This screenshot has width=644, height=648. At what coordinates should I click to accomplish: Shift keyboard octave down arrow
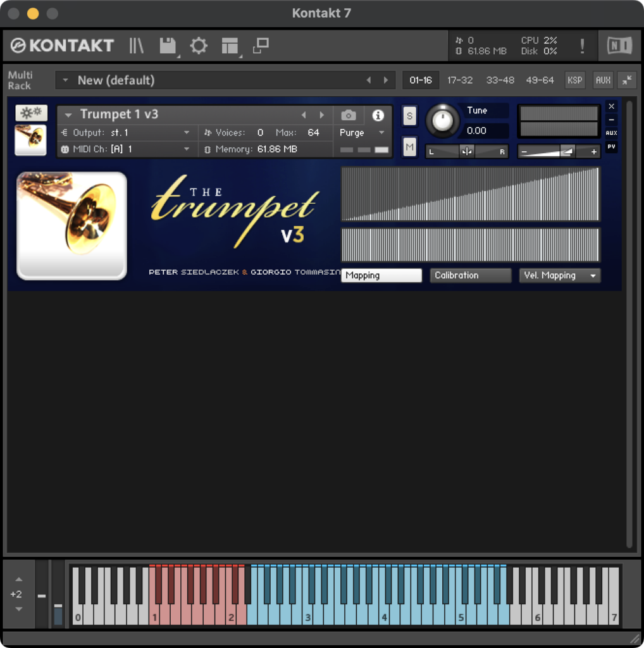[x=19, y=609]
